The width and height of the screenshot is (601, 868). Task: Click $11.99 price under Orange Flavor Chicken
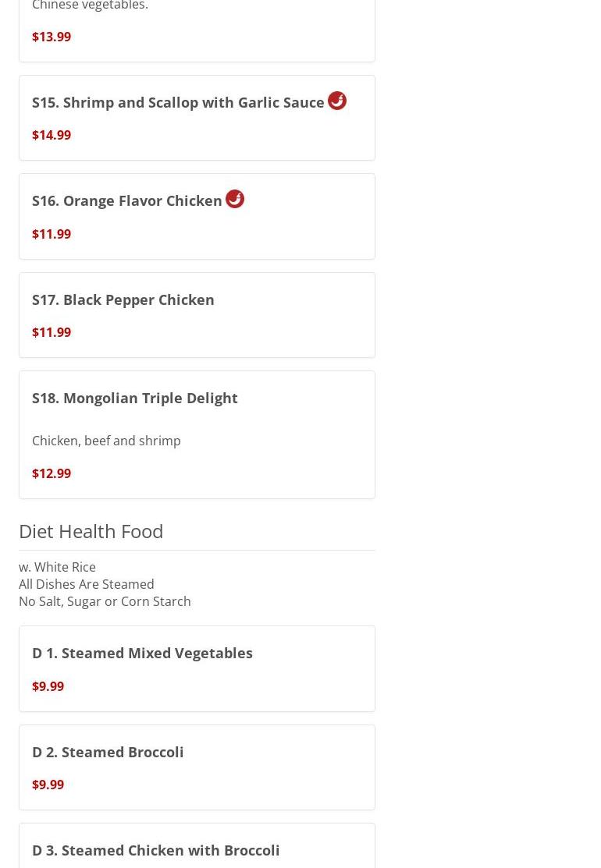click(x=52, y=234)
